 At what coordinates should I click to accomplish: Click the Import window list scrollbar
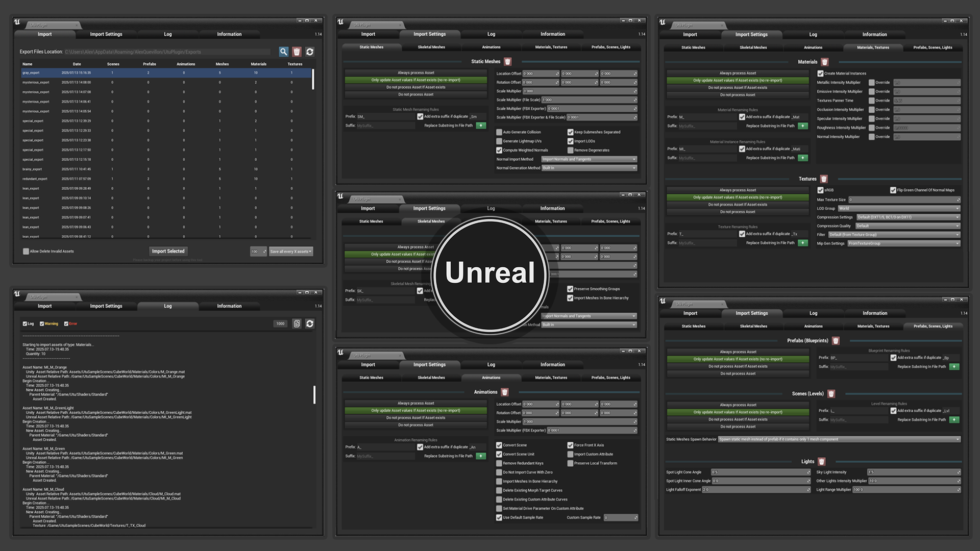(x=313, y=80)
